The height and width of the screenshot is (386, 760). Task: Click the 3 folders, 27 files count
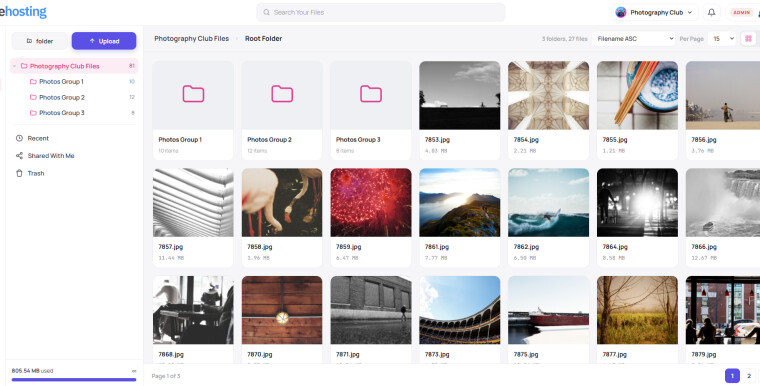[x=564, y=39]
